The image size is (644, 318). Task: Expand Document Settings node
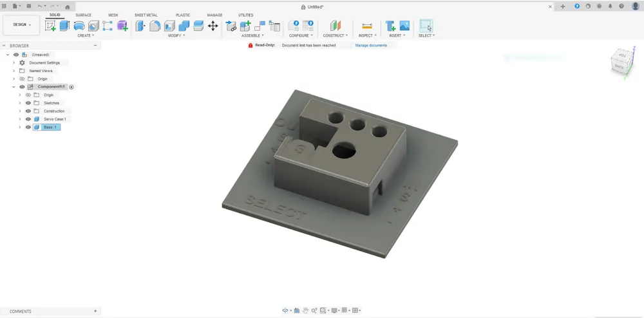pos(14,63)
